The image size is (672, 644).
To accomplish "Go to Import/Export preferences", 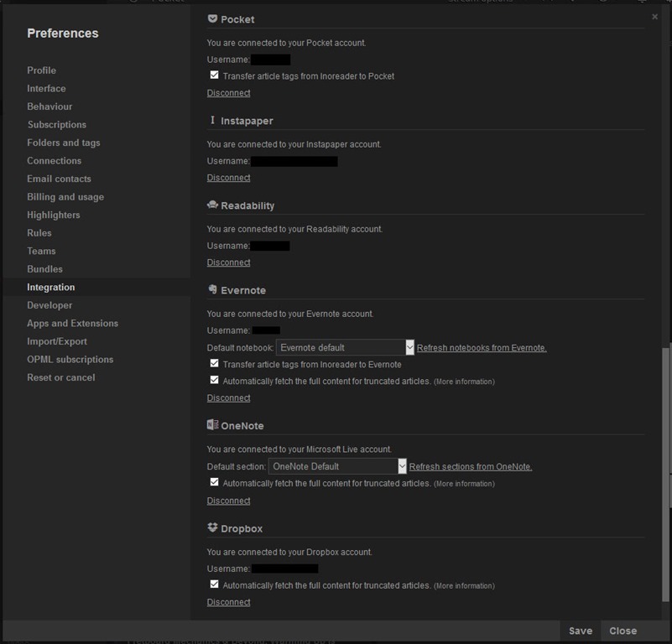I will click(x=57, y=341).
